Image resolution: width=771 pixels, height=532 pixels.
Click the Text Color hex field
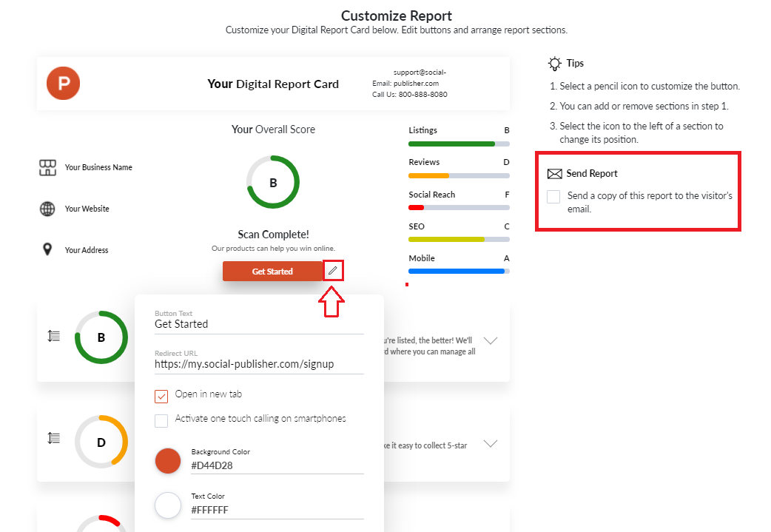coord(277,510)
